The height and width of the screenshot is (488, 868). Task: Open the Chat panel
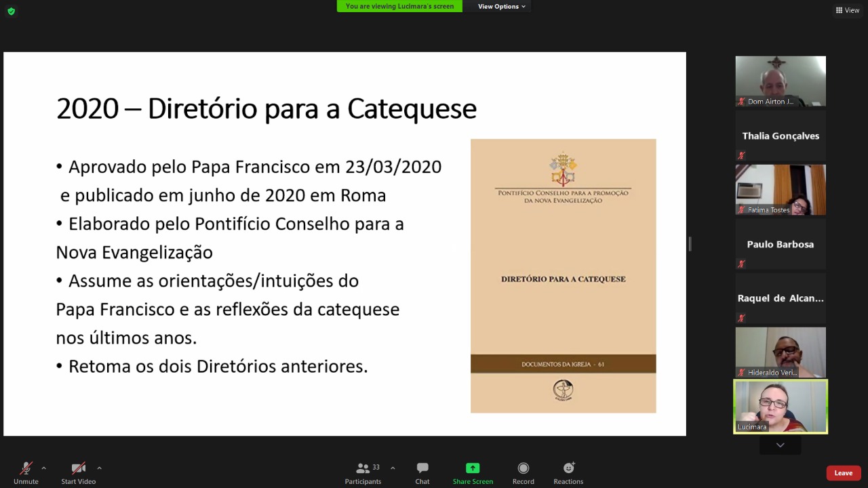tap(422, 472)
